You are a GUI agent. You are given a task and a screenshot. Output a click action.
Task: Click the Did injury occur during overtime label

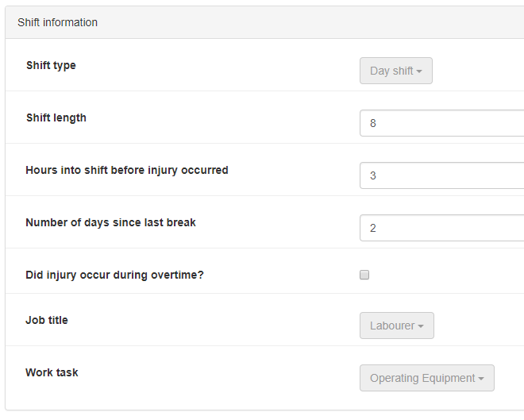tap(116, 275)
